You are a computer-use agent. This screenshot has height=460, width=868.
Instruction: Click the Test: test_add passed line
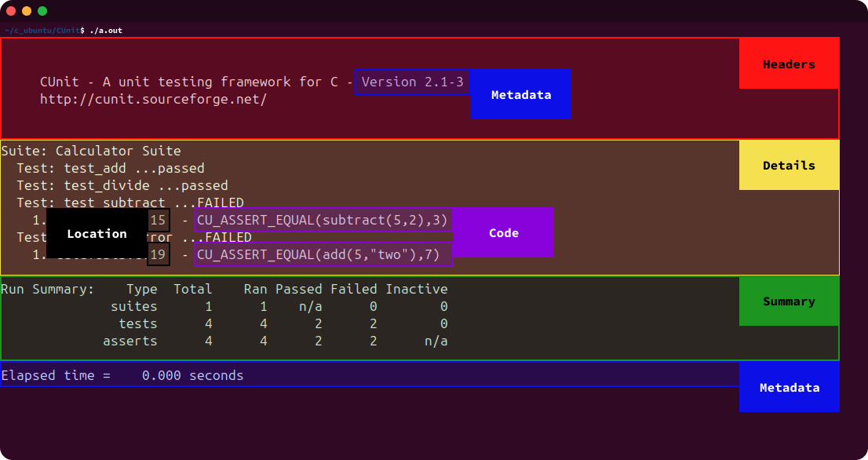tap(110, 168)
